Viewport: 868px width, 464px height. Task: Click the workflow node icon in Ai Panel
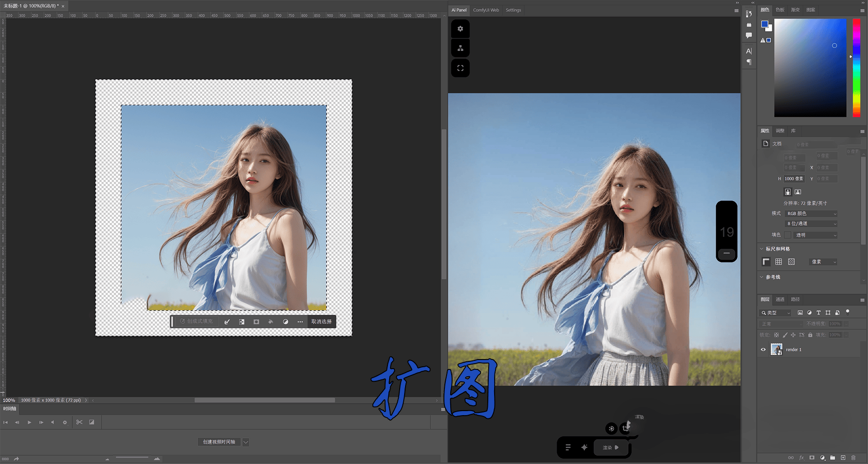[x=460, y=48]
